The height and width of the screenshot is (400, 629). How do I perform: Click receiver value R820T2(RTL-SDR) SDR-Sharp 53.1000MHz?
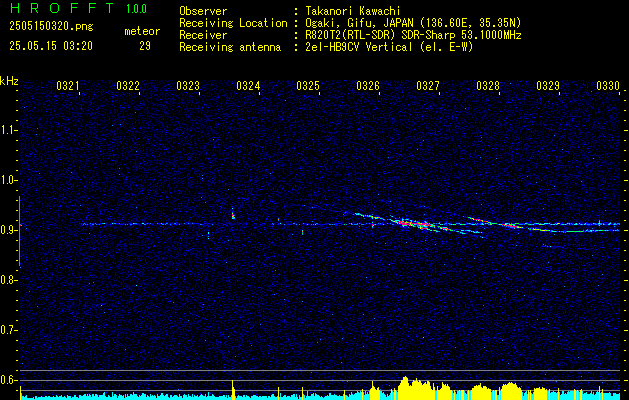pyautogui.click(x=413, y=35)
